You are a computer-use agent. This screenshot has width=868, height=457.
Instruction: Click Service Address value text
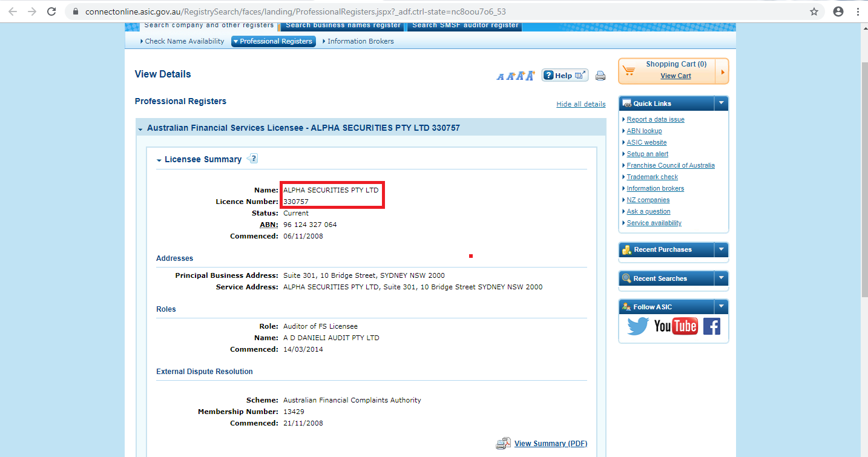tap(413, 287)
